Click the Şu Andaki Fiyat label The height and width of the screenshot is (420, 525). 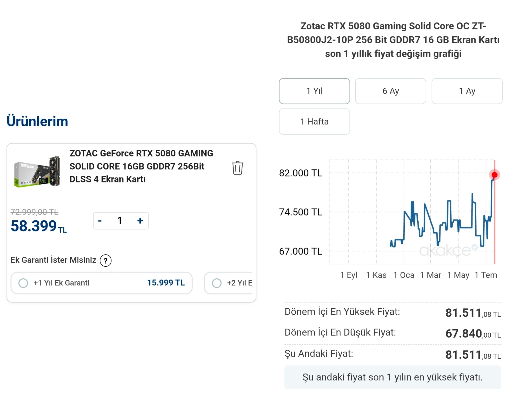tap(319, 354)
